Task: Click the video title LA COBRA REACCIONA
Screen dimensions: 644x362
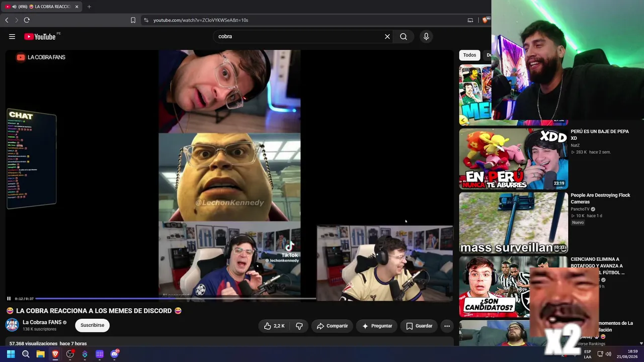Action: pos(94,311)
